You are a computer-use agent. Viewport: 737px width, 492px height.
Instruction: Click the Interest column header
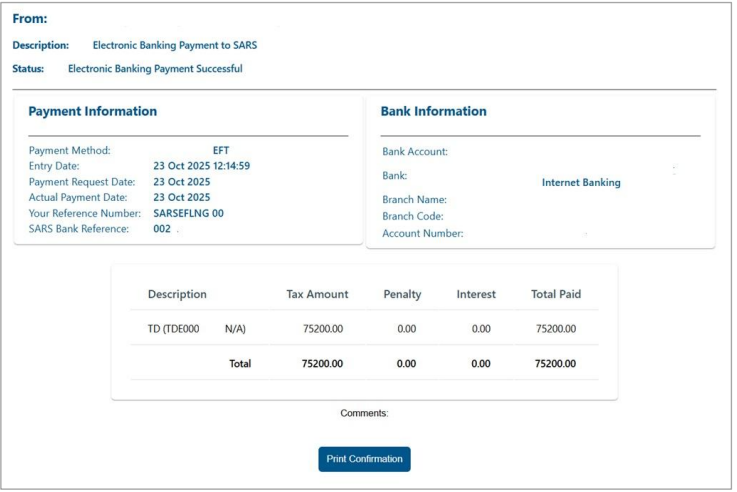(476, 294)
